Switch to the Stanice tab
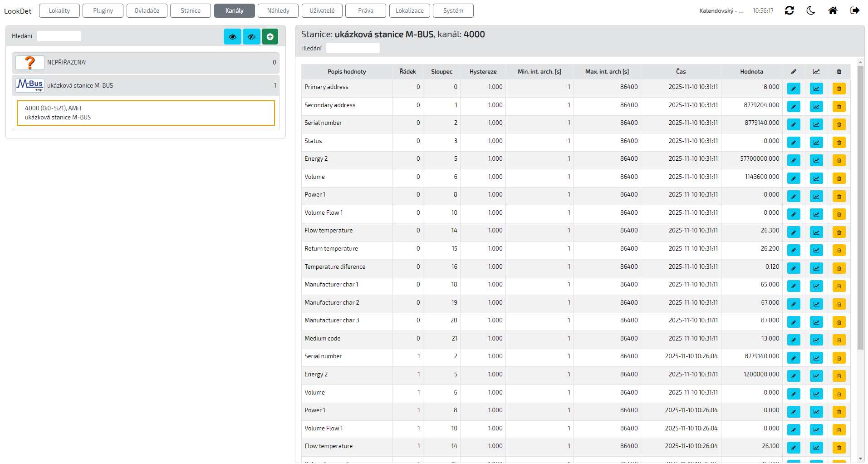The image size is (868, 464). point(190,10)
